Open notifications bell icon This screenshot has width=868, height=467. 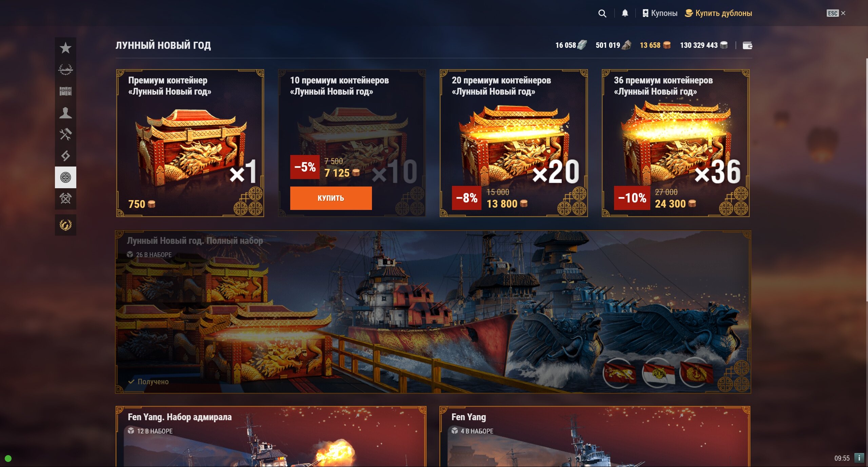(x=625, y=13)
